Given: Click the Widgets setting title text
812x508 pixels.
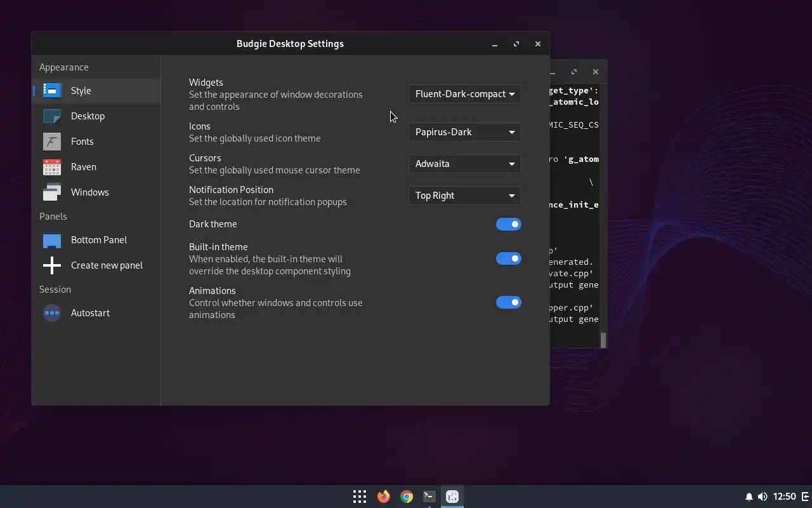Looking at the screenshot, I should (x=206, y=83).
